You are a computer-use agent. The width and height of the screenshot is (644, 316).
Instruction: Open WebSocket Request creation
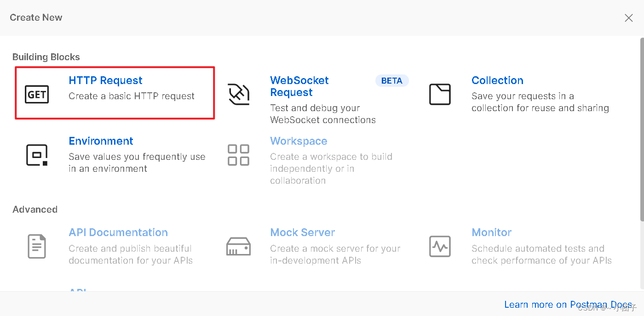tap(299, 86)
